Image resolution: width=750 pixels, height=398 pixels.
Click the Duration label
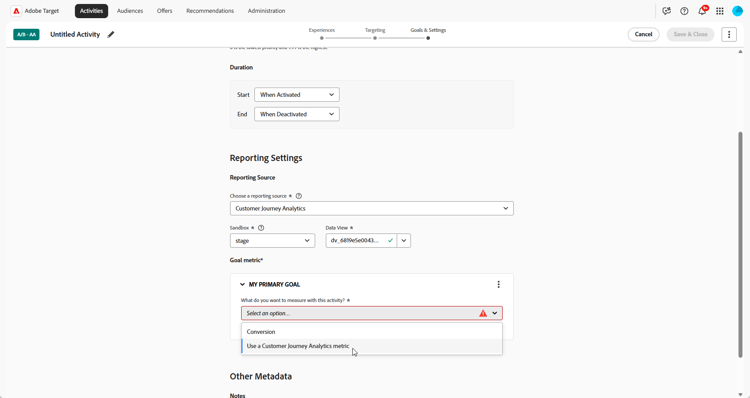coord(241,67)
